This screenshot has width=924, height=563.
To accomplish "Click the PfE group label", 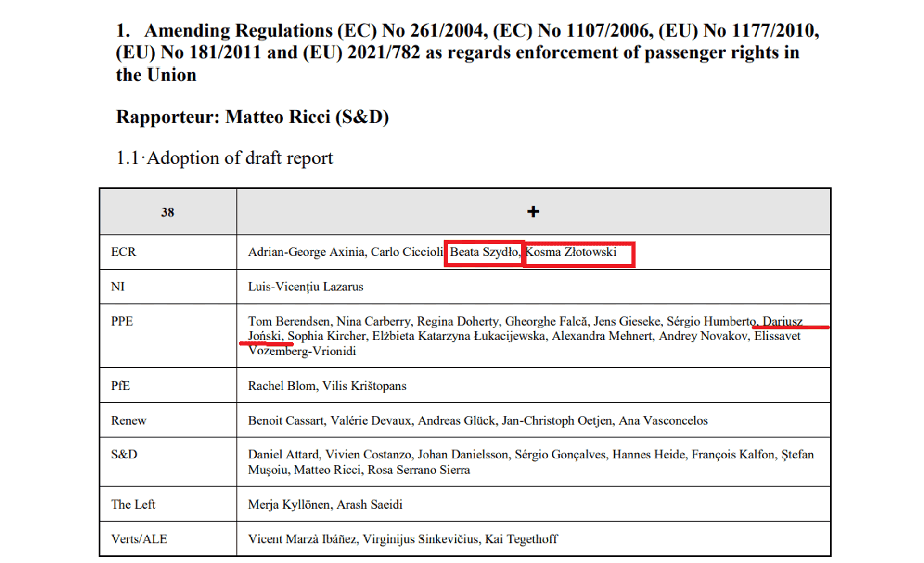I will point(120,386).
